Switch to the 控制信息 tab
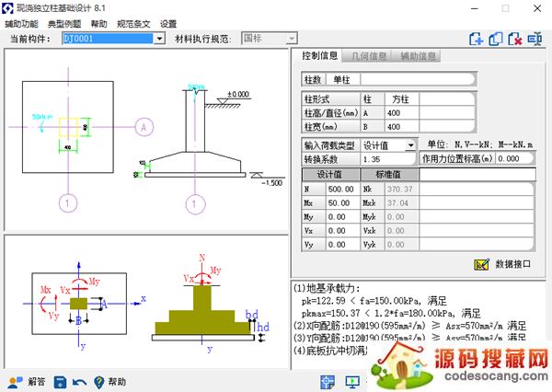552x392 pixels. [319, 55]
